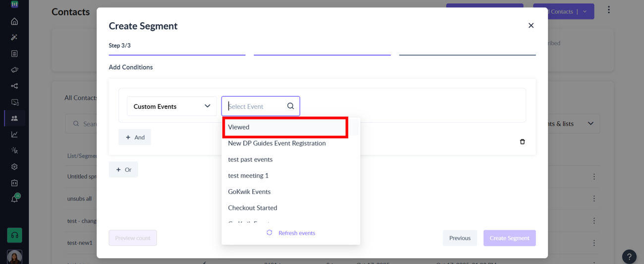Expand the Contacts button dropdown arrow
The width and height of the screenshot is (644, 264).
coord(585,11)
